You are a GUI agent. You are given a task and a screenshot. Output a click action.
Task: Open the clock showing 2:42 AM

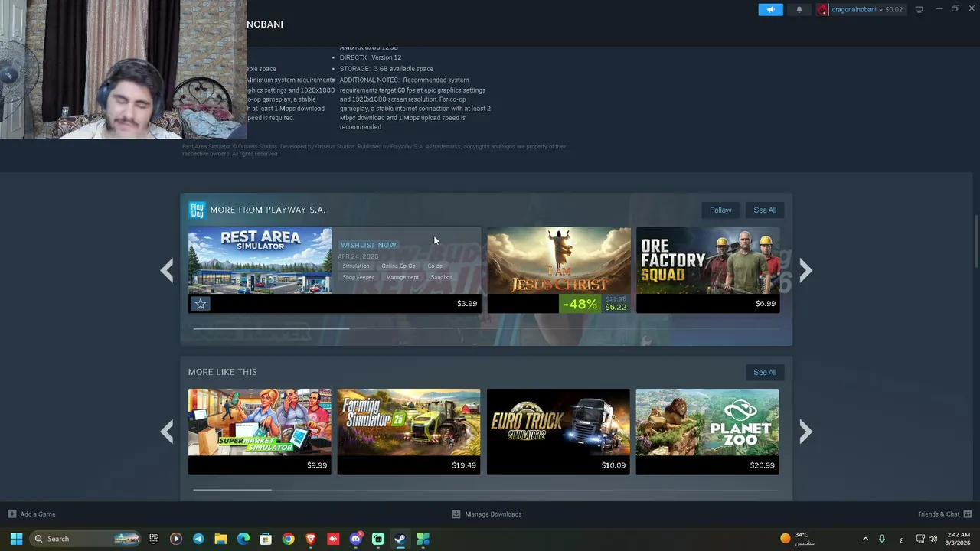point(959,539)
